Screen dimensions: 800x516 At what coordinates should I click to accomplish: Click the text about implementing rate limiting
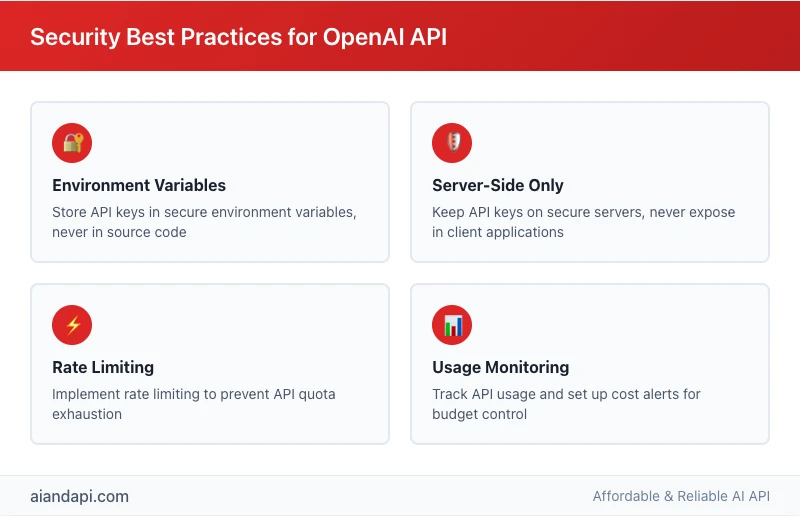[194, 404]
